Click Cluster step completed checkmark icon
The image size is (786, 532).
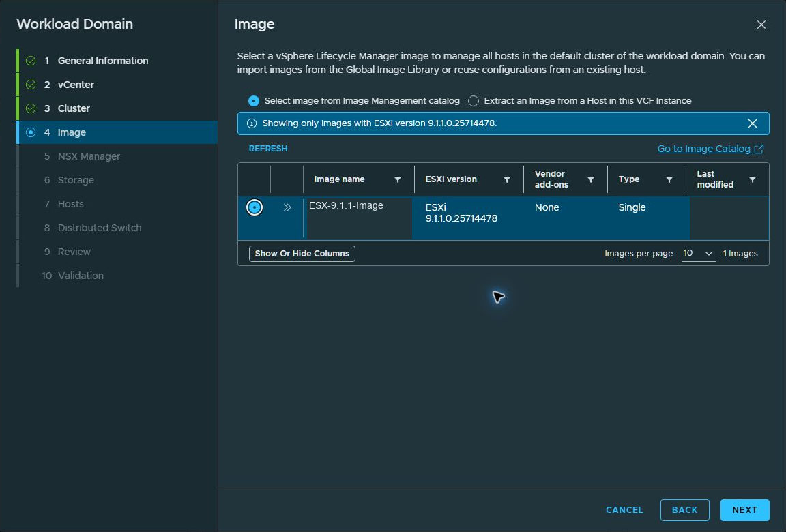(x=31, y=108)
